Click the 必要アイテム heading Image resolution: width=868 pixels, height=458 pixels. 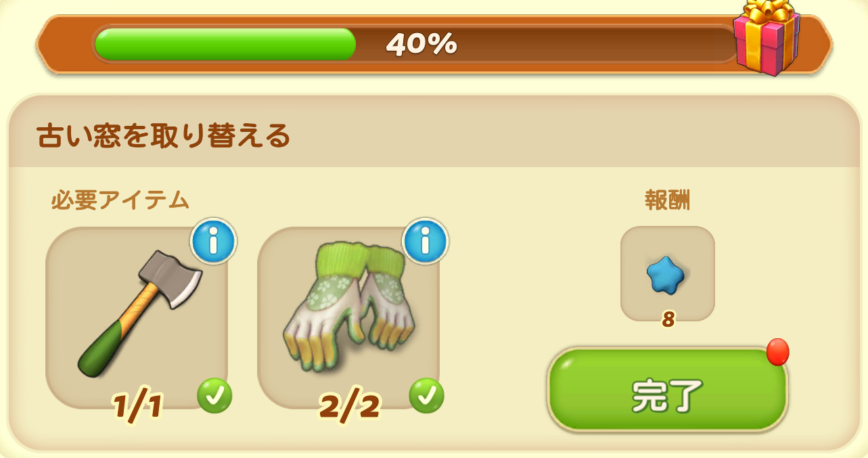[x=120, y=200]
